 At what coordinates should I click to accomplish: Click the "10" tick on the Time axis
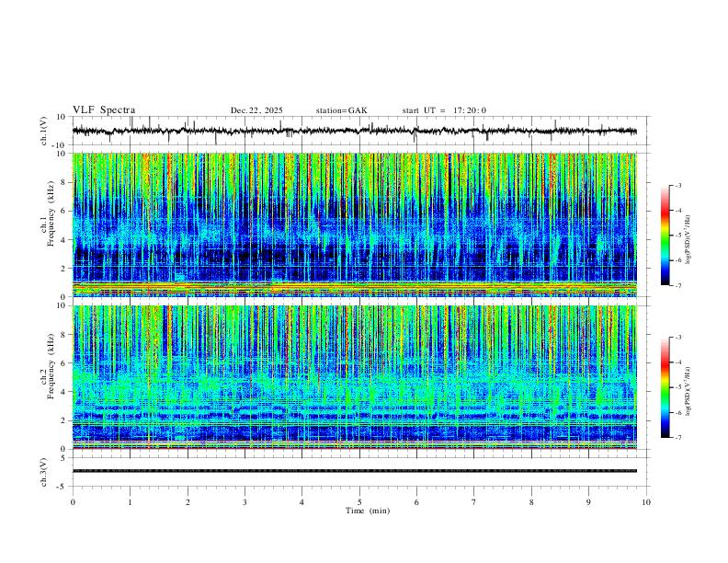[646, 502]
